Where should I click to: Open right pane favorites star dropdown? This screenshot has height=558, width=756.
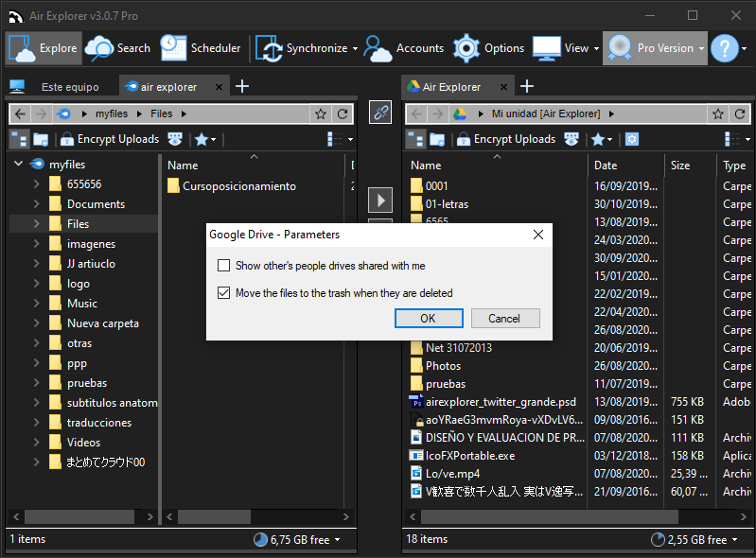(602, 139)
